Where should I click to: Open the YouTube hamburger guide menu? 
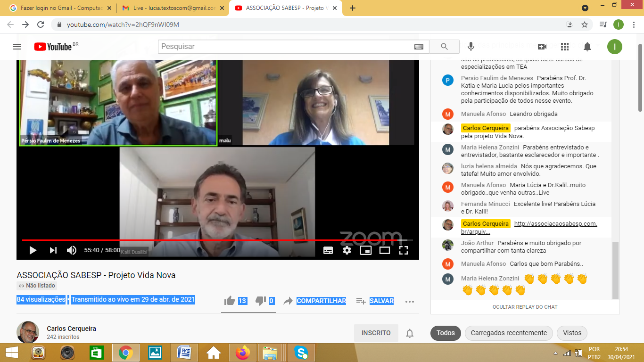pyautogui.click(x=17, y=47)
